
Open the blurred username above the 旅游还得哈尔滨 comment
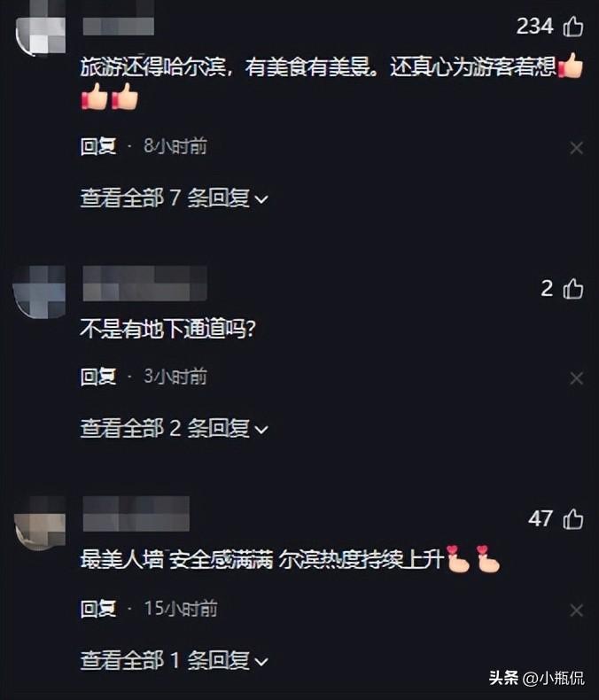click(118, 26)
